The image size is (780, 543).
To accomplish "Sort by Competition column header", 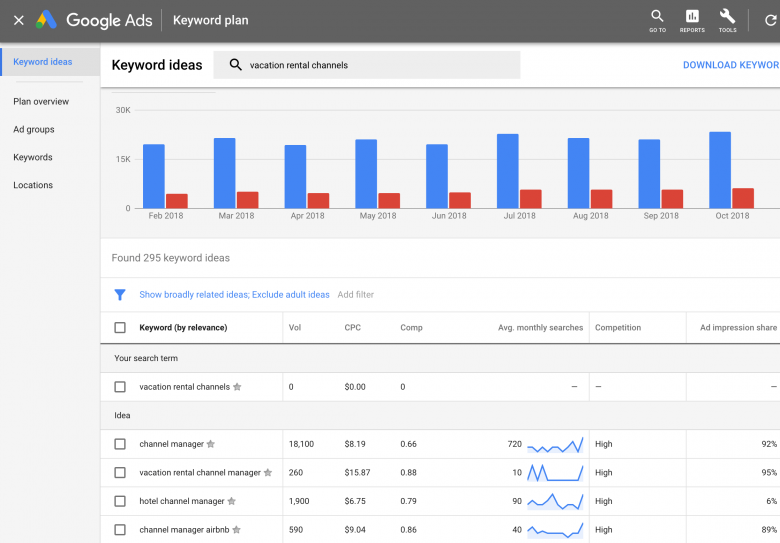I will click(618, 328).
